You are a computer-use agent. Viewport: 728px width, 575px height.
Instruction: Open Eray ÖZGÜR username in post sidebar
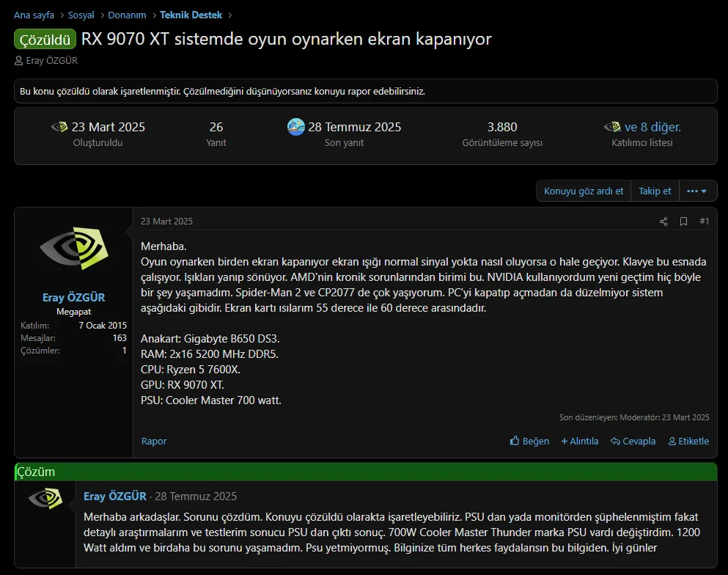73,297
